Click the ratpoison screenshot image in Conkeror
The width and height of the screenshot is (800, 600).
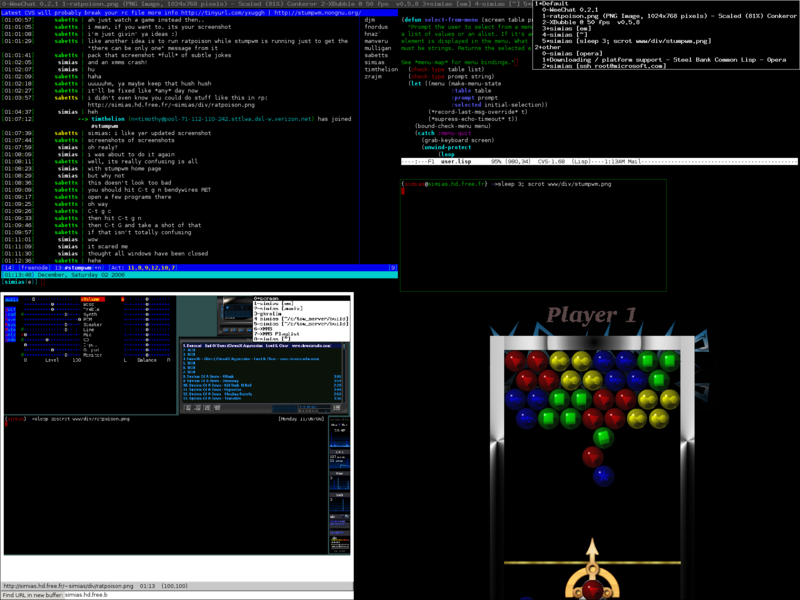pos(177,424)
